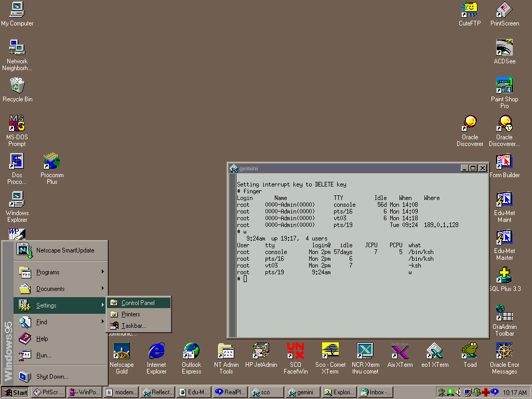The image size is (532, 399).
Task: Launch SQL Plus 3.3 icon
Action: point(504,280)
